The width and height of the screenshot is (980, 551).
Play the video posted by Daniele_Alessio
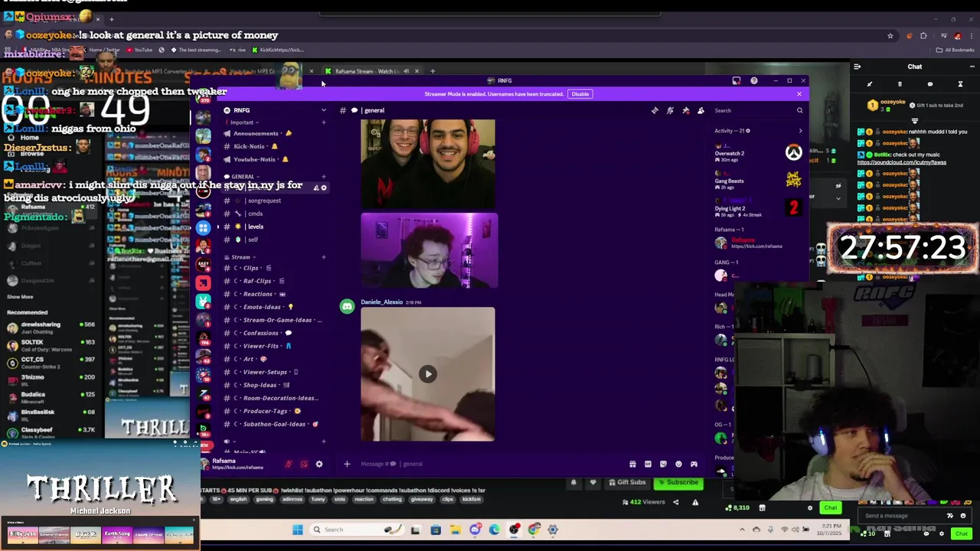click(x=428, y=374)
